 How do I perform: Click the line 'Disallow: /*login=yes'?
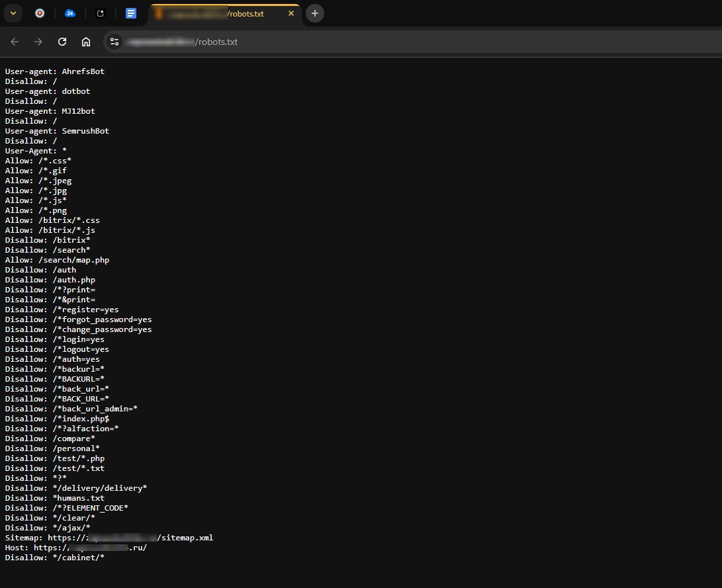(x=55, y=339)
